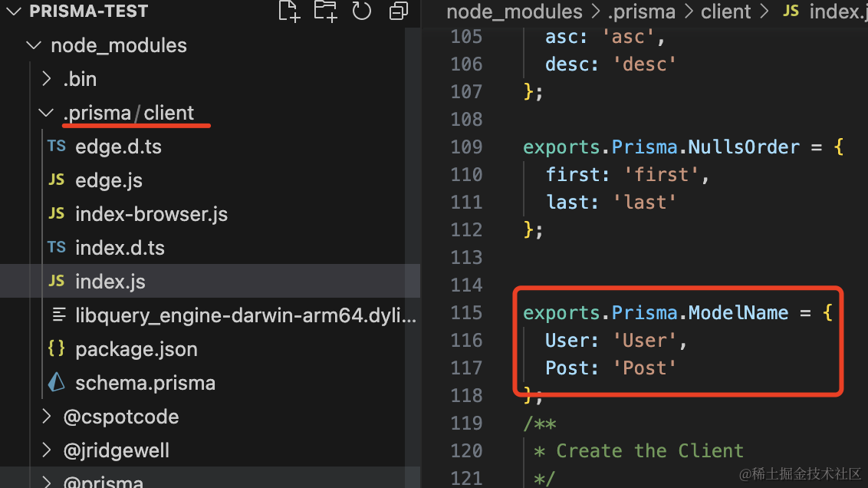Select the libquery_engine-darwin-arm64 file
The image size is (868, 488).
[245, 315]
